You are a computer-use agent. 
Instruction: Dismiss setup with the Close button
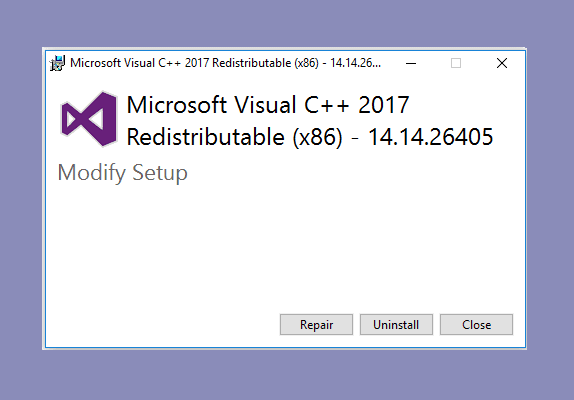tap(476, 324)
